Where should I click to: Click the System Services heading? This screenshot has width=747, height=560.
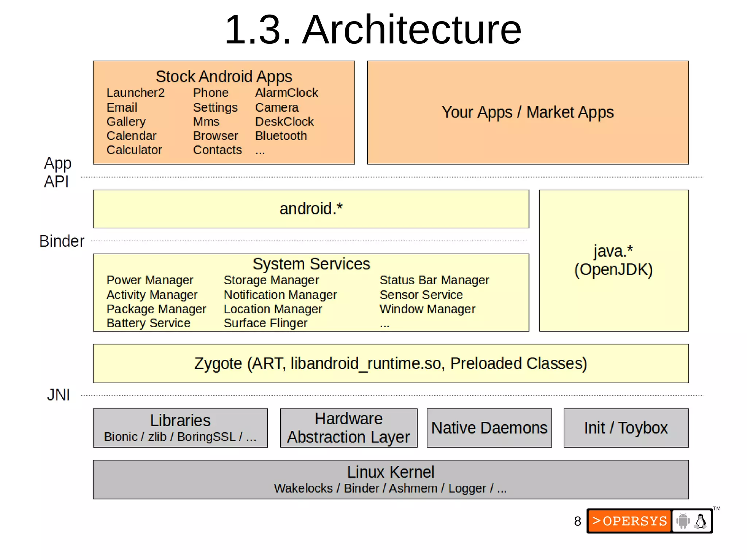[311, 264]
